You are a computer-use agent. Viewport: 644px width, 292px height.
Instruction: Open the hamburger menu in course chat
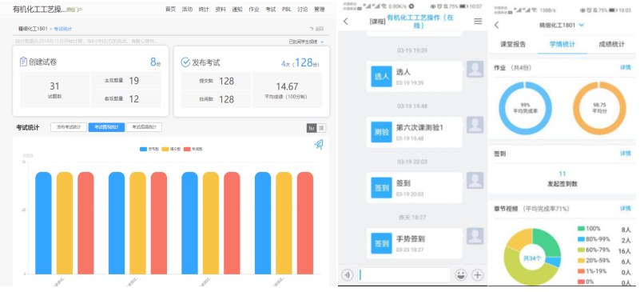pos(478,22)
